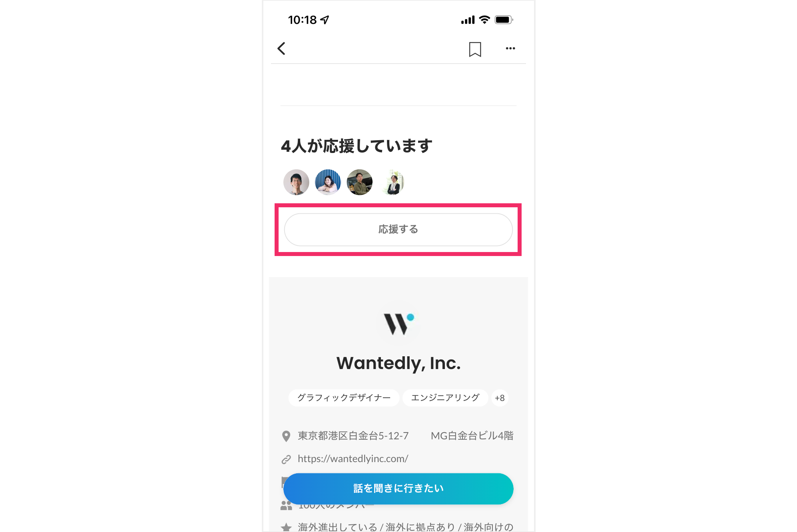797x532 pixels.
Task: Open the https://wantedlyinc.com/ link
Action: click(x=353, y=459)
